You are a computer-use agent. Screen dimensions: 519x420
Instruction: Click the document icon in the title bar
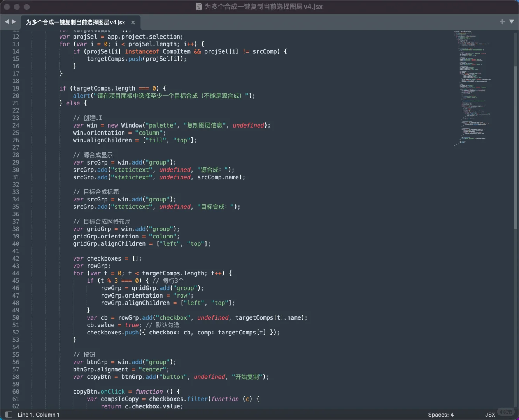(198, 7)
